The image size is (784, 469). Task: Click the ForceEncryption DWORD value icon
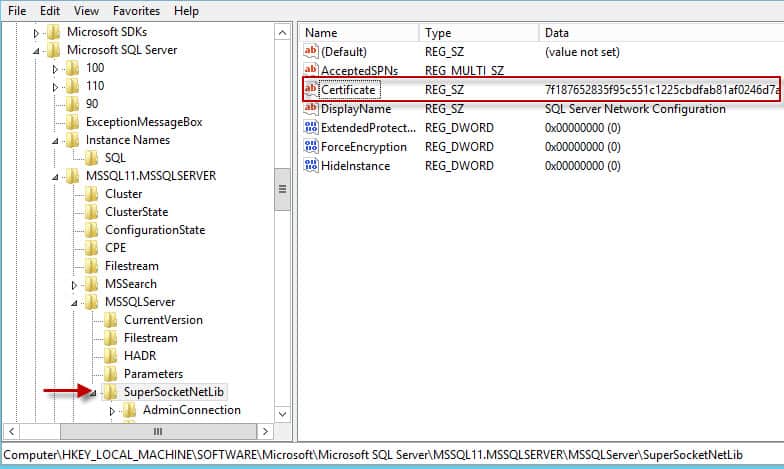click(310, 146)
